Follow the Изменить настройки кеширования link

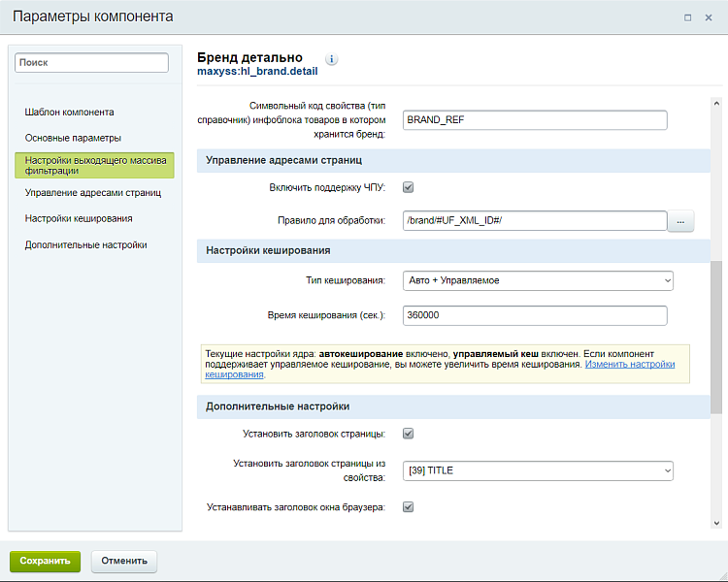[629, 365]
